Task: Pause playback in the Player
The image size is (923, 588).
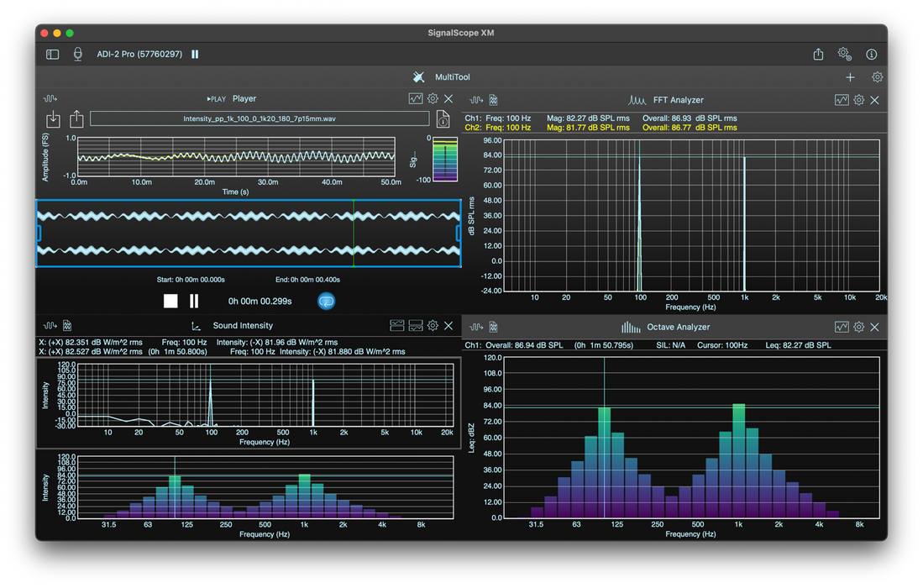Action: pos(194,301)
